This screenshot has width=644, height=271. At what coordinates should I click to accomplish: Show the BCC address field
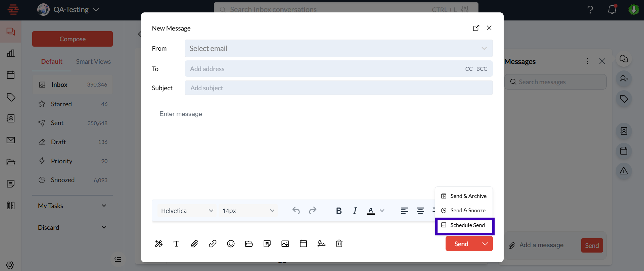(x=481, y=69)
